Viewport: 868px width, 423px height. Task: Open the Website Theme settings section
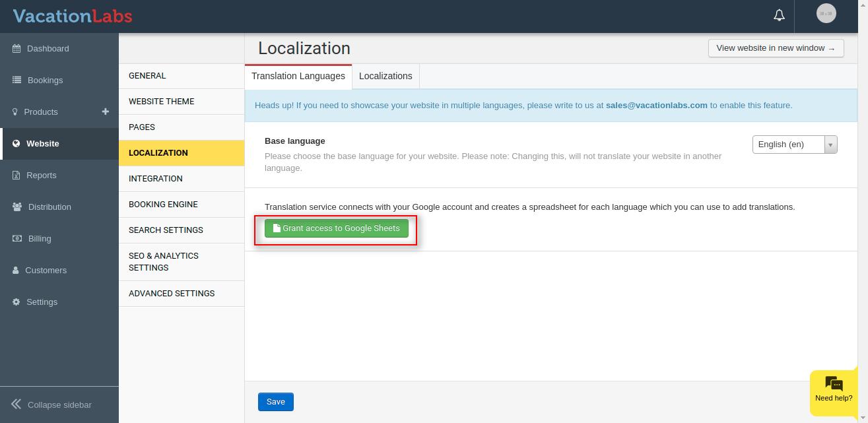click(x=162, y=102)
